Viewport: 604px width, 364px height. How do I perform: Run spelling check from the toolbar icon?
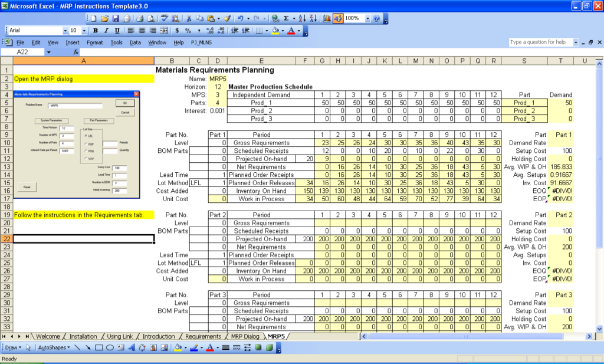click(165, 18)
